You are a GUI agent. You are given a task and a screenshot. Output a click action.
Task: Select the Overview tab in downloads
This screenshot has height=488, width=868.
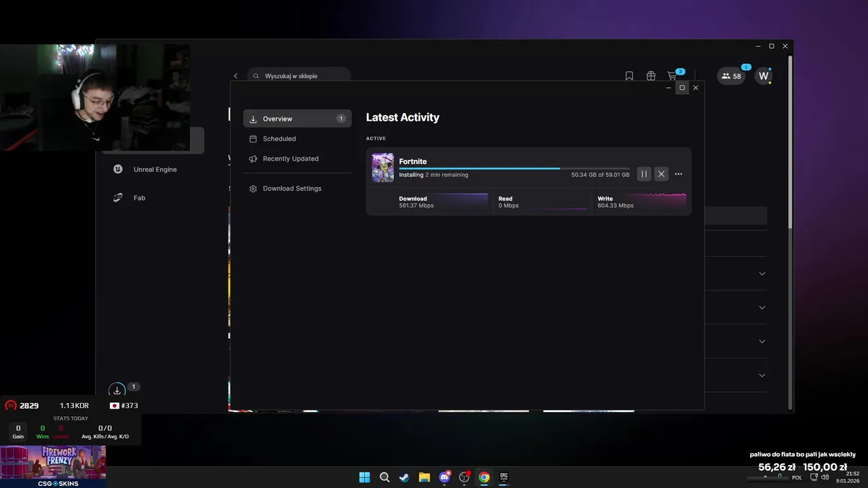[297, 119]
